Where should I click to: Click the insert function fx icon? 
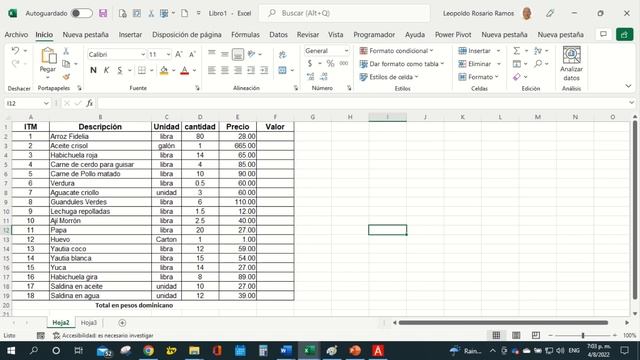(89, 103)
